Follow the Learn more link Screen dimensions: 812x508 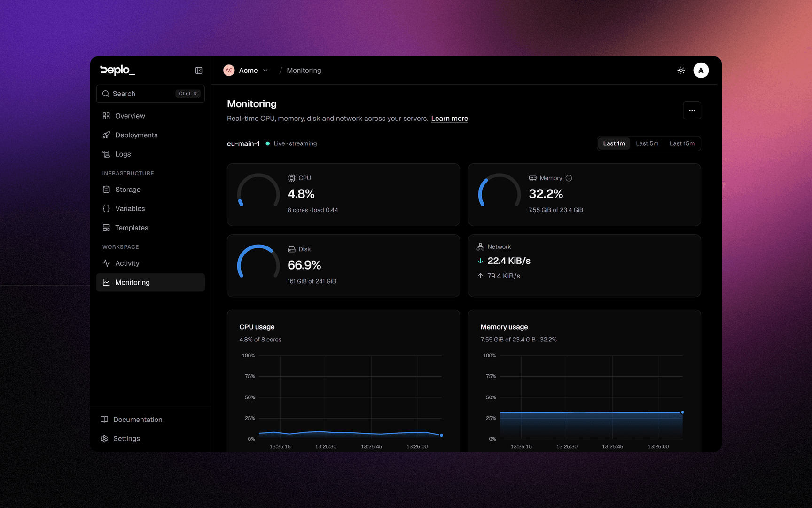pyautogui.click(x=450, y=119)
